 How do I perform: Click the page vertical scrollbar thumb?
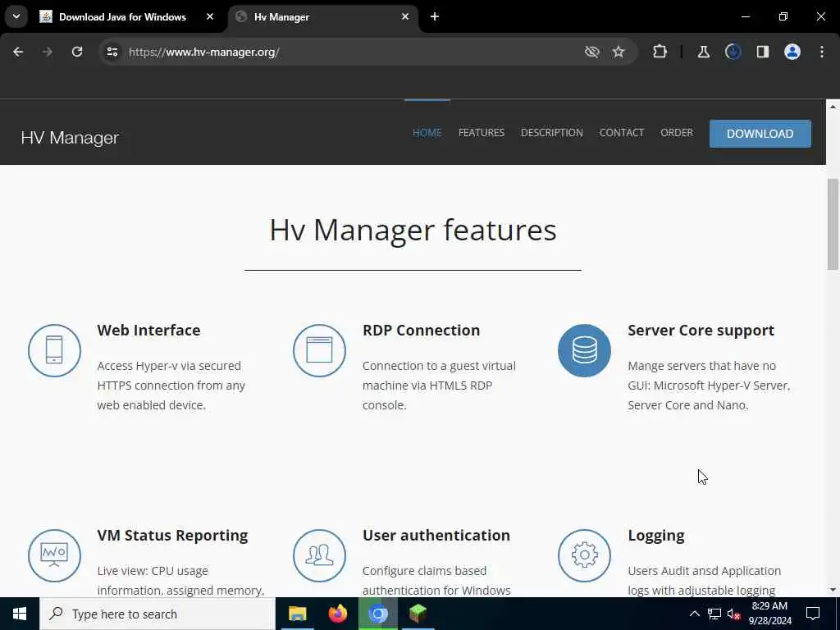tap(833, 224)
